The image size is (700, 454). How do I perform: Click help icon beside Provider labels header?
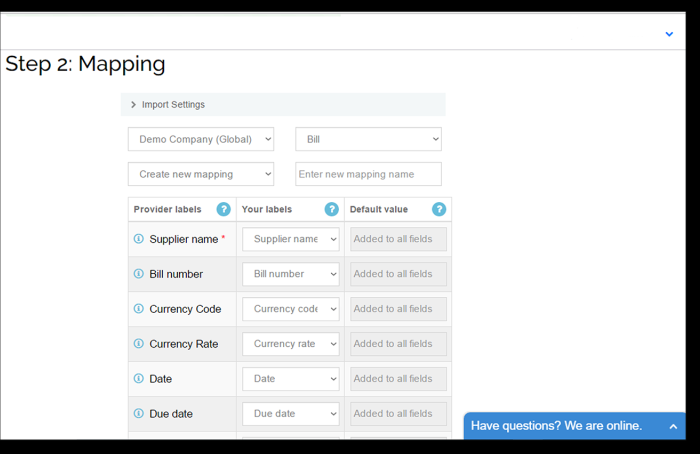pyautogui.click(x=224, y=209)
